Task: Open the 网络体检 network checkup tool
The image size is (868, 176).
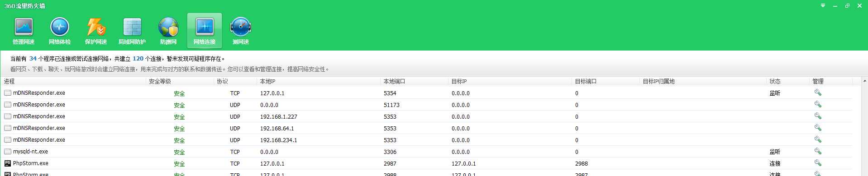Action: 60,31
